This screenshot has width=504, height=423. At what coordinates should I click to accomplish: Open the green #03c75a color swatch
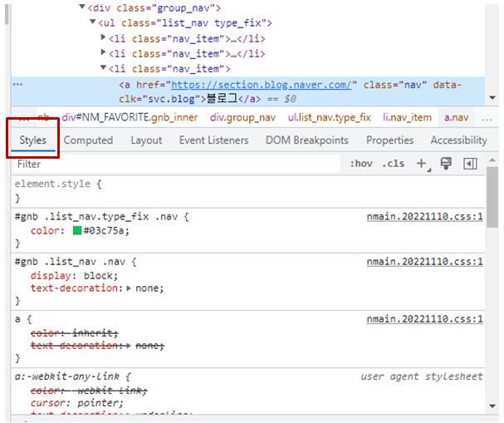[77, 231]
